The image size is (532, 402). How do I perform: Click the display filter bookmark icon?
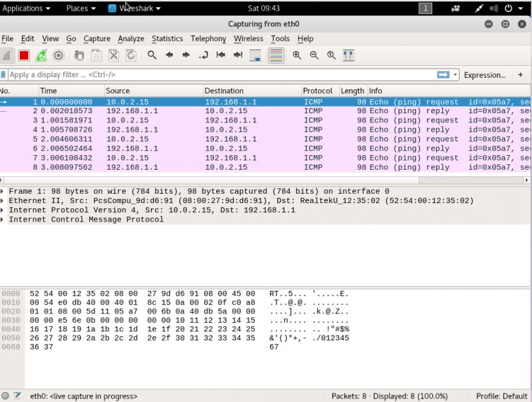click(x=4, y=75)
